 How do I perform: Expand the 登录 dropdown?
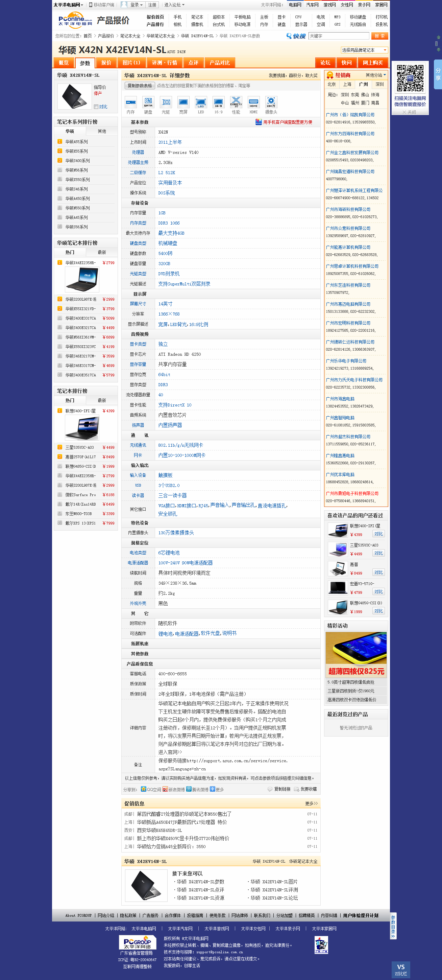pyautogui.click(x=137, y=5)
